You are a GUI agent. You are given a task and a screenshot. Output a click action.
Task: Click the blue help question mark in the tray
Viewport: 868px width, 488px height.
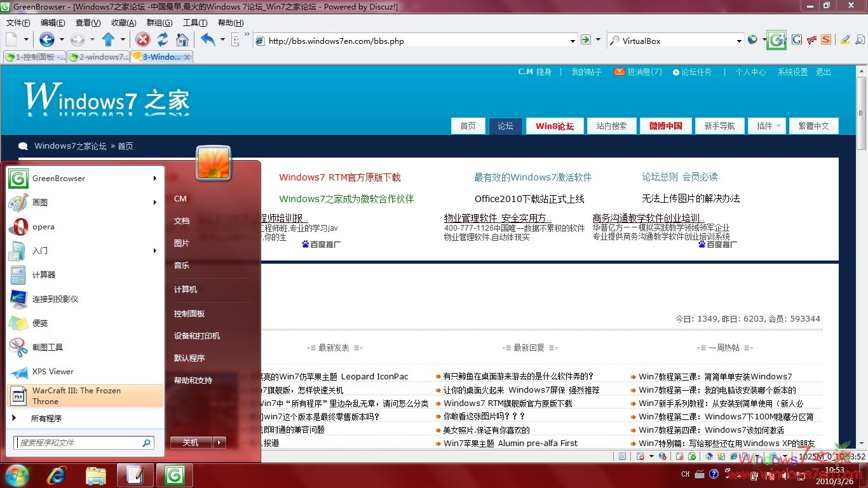[x=714, y=474]
